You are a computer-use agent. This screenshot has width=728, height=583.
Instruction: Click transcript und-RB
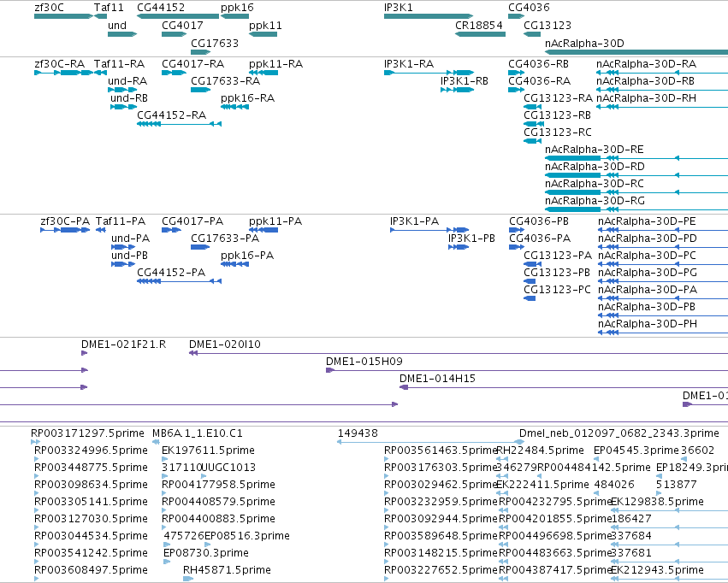(123, 107)
